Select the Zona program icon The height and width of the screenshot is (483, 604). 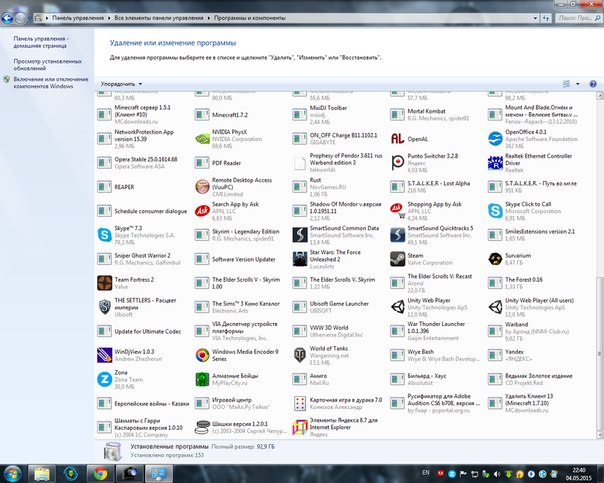point(105,380)
